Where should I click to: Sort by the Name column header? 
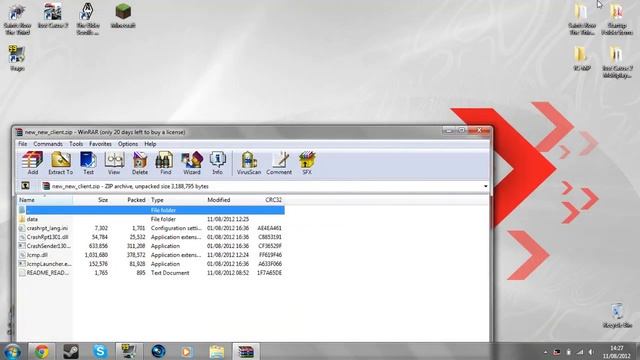(45, 200)
